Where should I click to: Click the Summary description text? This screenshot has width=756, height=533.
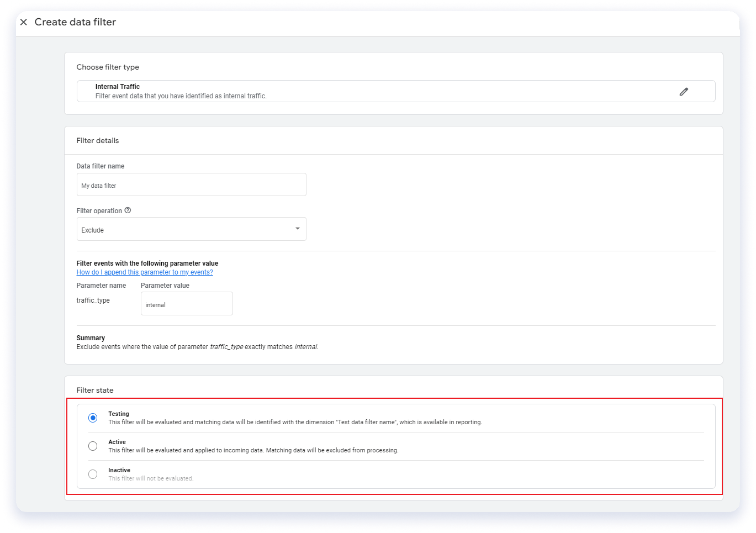(x=197, y=347)
